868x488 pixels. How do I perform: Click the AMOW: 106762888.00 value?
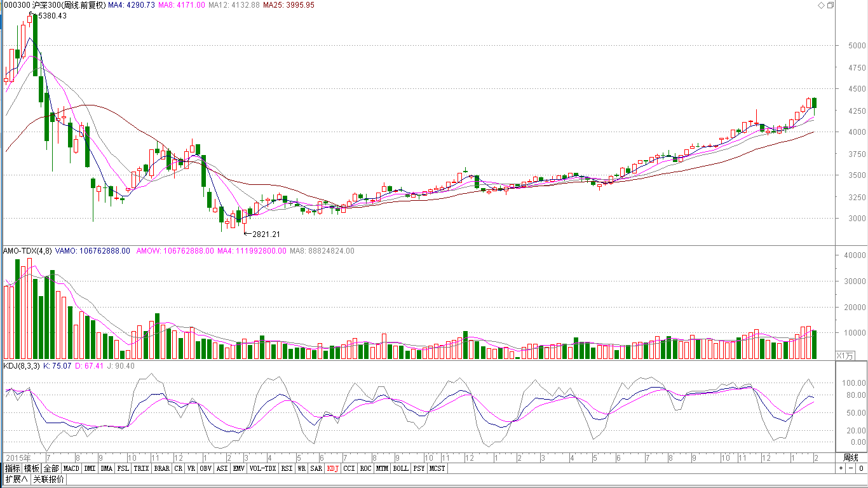click(175, 251)
